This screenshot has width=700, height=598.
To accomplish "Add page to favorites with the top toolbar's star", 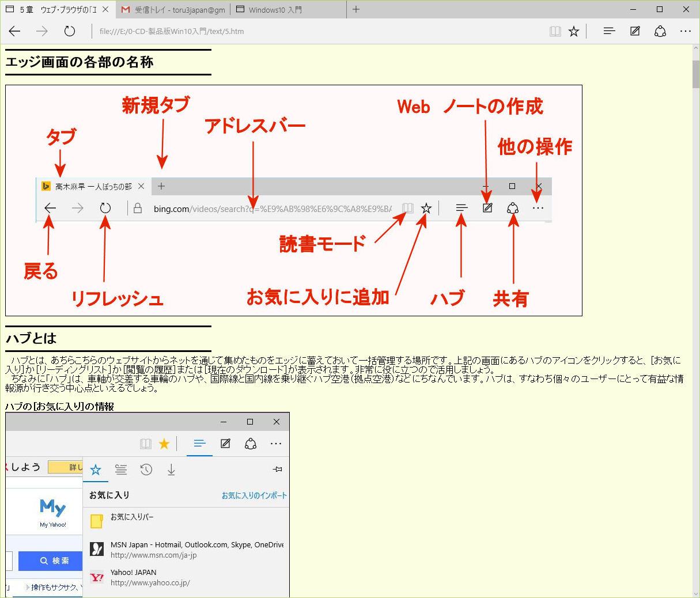I will 574,31.
